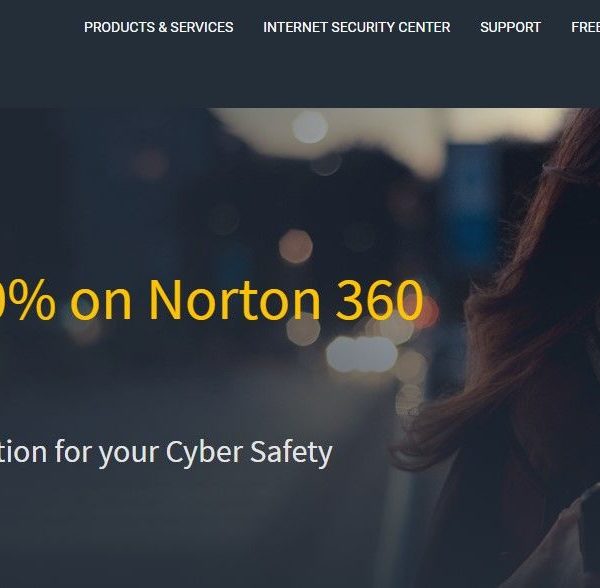Screen dimensions: 600x588
Task: Click the bright white bokeh lights below headline
Action: [362, 354]
